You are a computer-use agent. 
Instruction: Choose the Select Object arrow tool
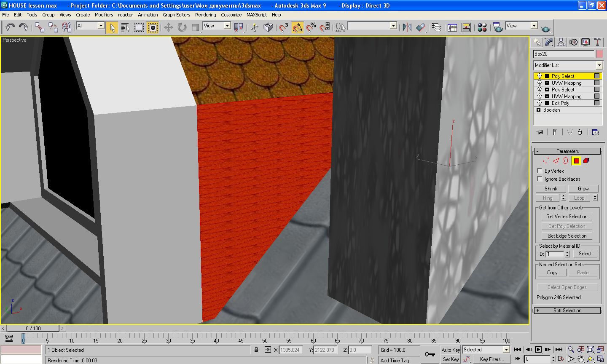112,27
